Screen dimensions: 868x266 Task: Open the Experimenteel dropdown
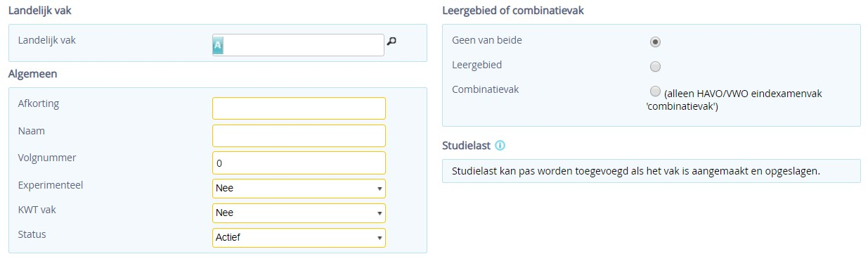299,189
